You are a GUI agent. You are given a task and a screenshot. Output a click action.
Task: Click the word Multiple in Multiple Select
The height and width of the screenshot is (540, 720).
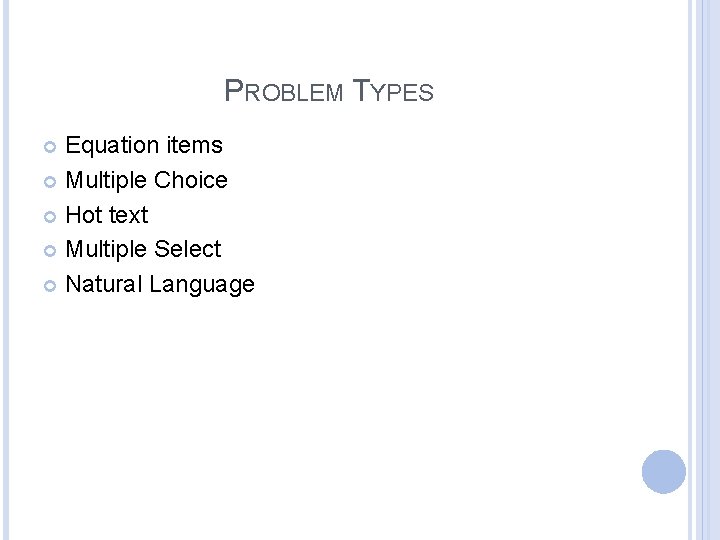coord(107,250)
